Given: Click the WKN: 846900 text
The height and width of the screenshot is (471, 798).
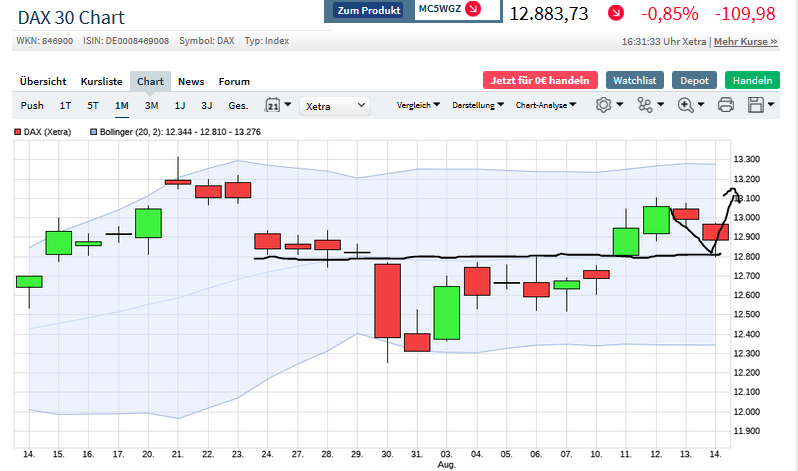Looking at the screenshot, I should click(x=44, y=41).
